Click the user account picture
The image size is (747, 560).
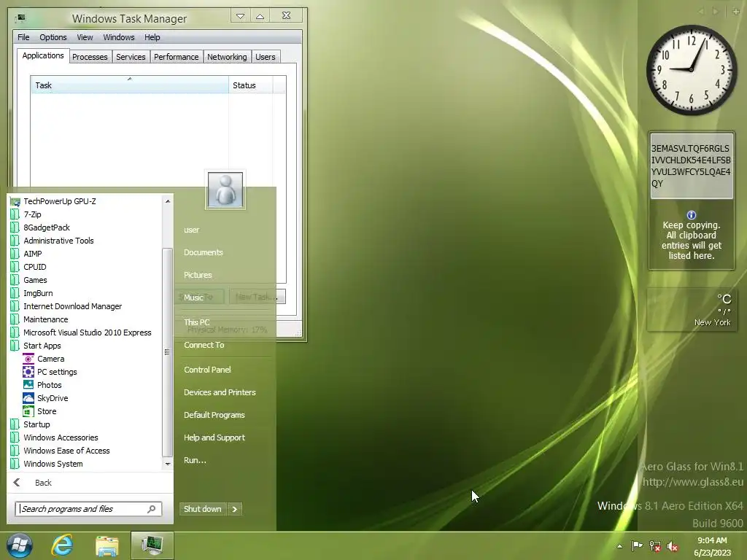[225, 190]
